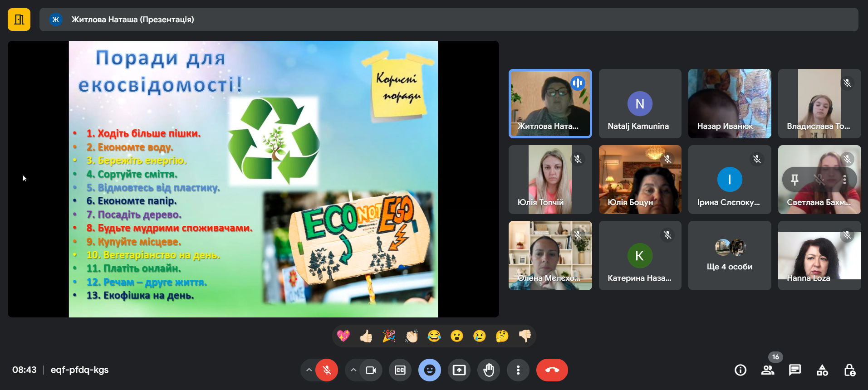The width and height of the screenshot is (868, 390).
Task: Toggle the emoji reactions bar
Action: 429,370
